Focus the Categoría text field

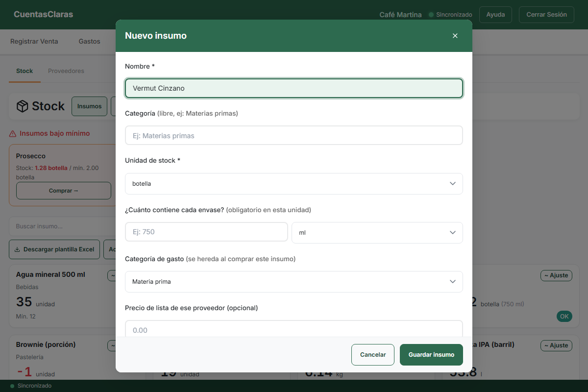pyautogui.click(x=294, y=135)
